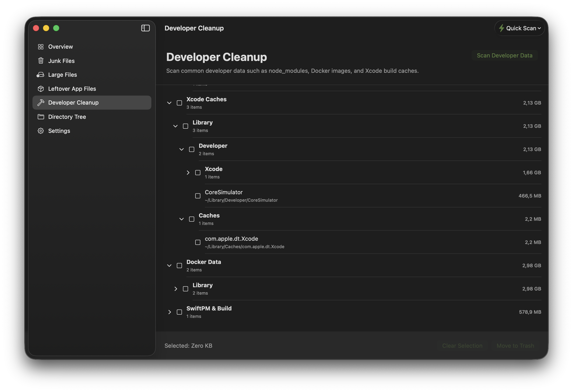The image size is (573, 392).
Task: Tick the Caches 2,2 MB checkbox
Action: click(x=192, y=219)
